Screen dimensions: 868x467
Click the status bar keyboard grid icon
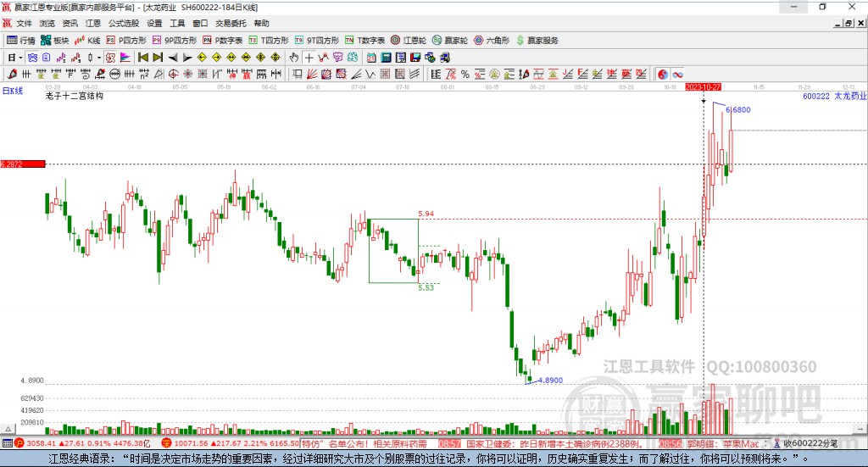click(7, 443)
